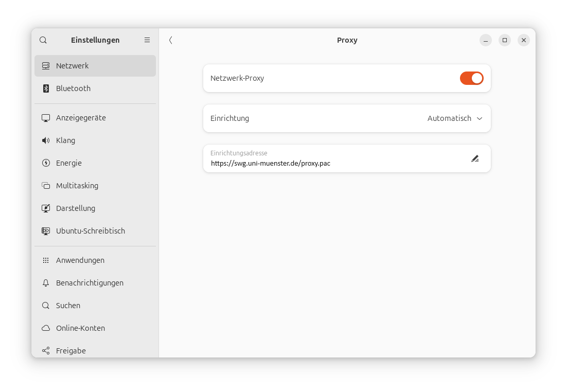The image size is (567, 392).
Task: Open Multitasking settings
Action: (77, 186)
